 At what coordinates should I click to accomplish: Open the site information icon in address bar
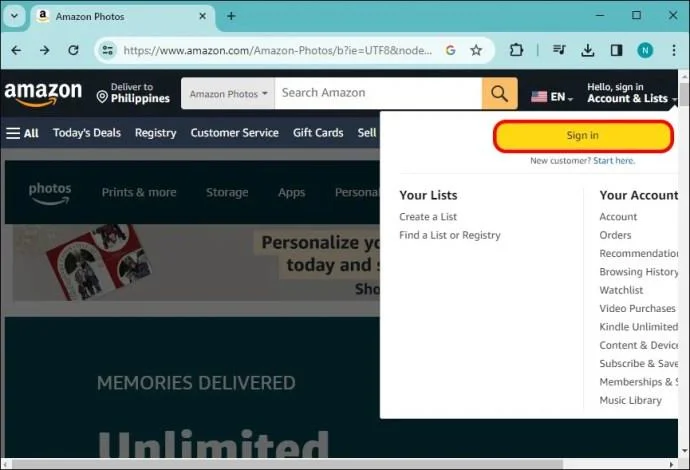107,50
